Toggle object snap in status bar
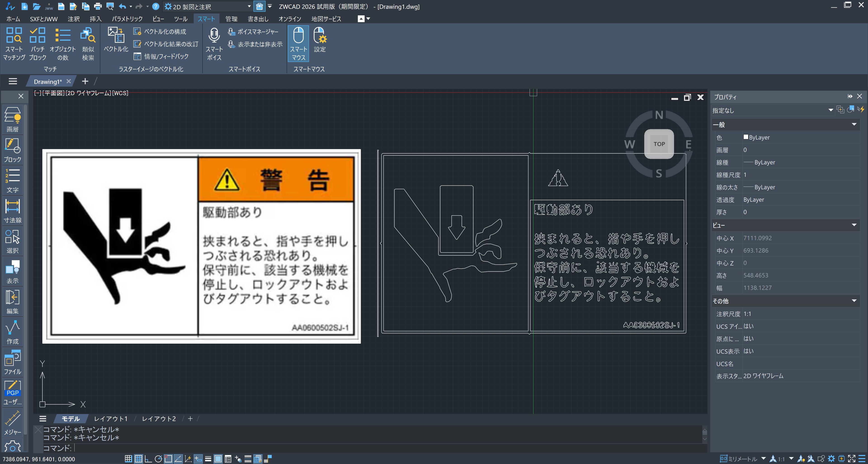868x464 pixels. pyautogui.click(x=168, y=459)
